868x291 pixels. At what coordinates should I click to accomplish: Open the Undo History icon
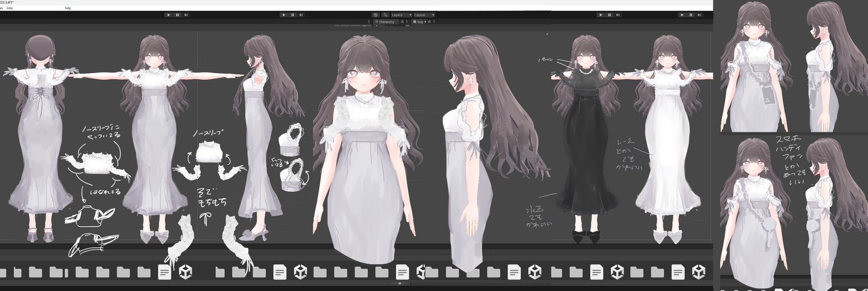coord(375,15)
